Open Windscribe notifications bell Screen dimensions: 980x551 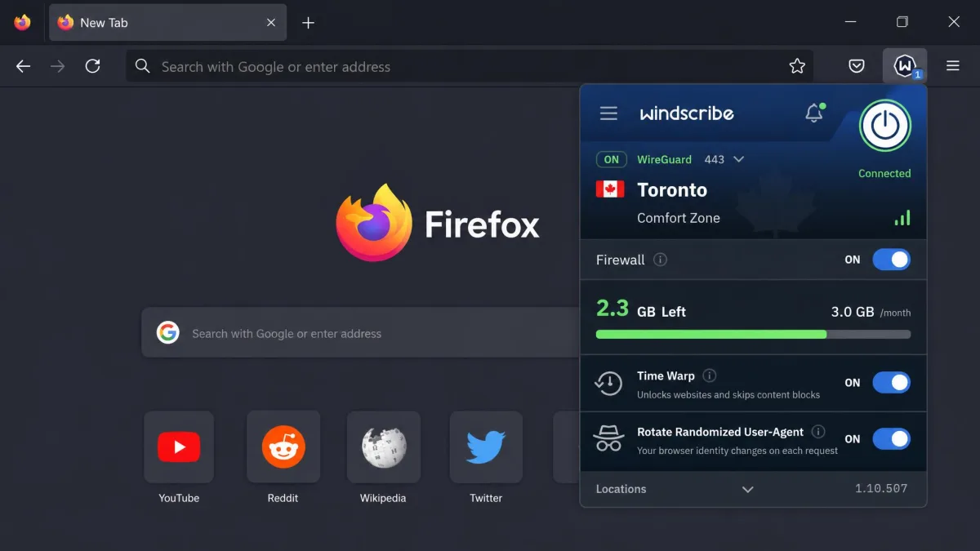[814, 113]
